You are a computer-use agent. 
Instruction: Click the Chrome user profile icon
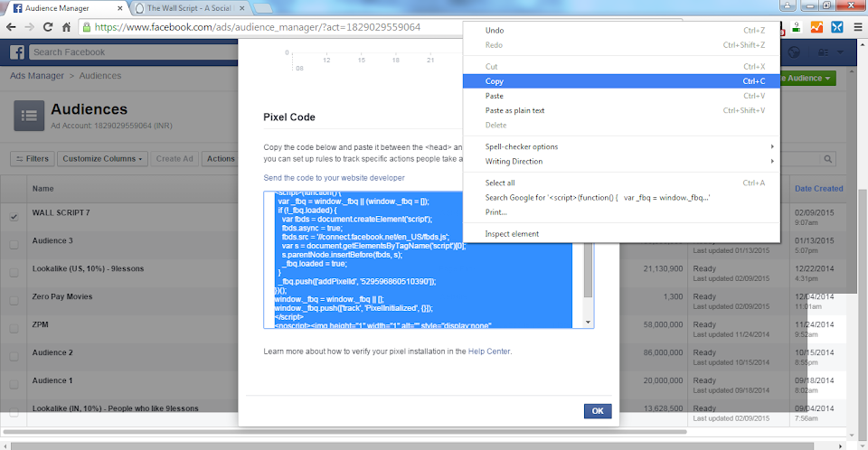tap(788, 6)
